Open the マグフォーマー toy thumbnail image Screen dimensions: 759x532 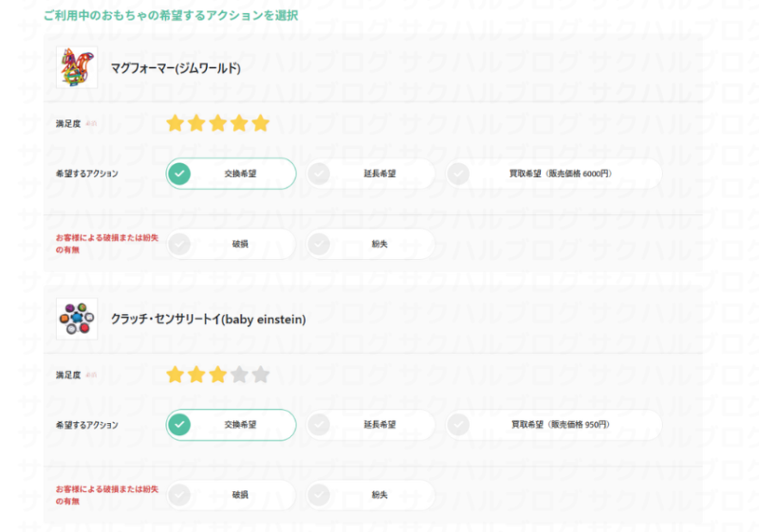point(77,68)
